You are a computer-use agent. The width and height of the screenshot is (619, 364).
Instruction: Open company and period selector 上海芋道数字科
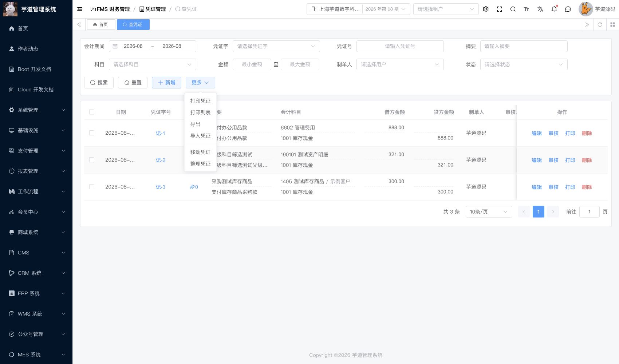[358, 9]
